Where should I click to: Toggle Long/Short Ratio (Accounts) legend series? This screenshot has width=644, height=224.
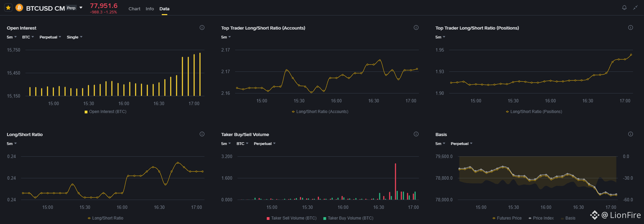[x=320, y=112]
